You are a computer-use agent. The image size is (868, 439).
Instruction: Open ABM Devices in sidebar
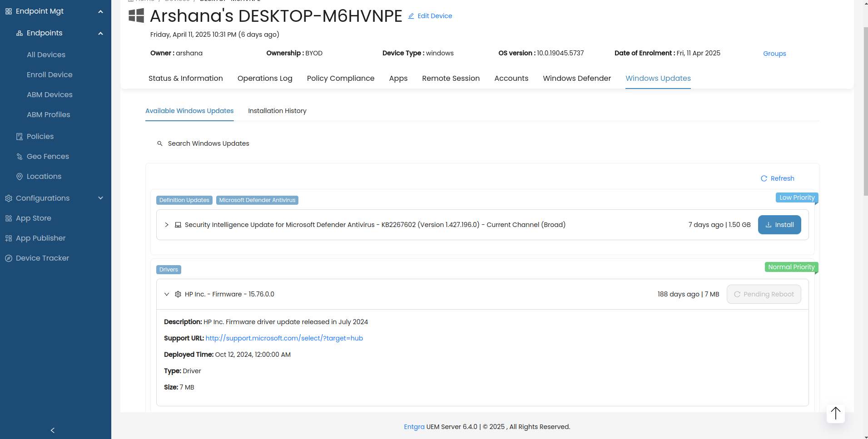tap(50, 95)
